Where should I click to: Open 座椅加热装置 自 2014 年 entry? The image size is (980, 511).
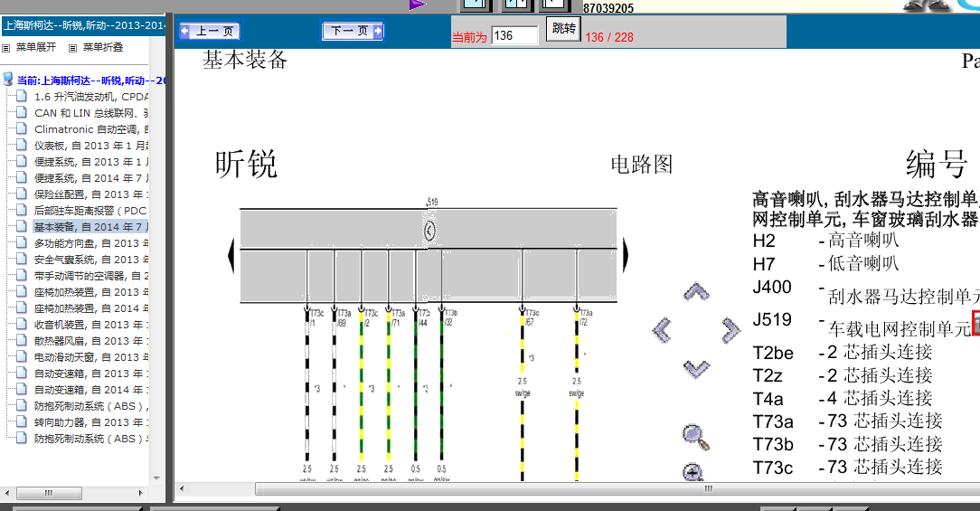click(x=91, y=308)
